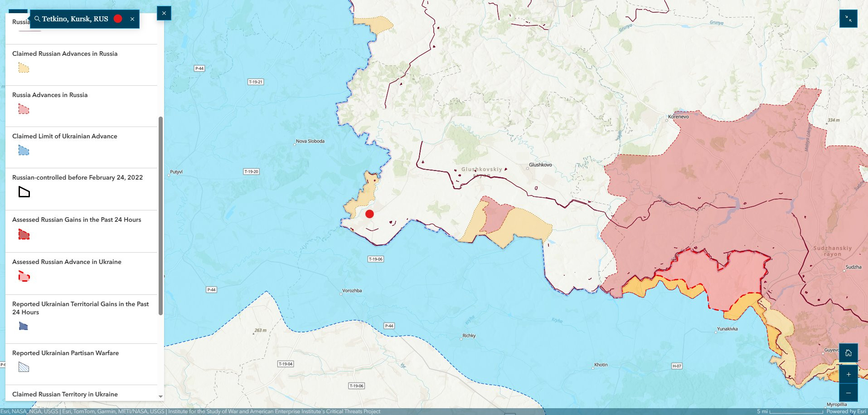Select the Claimed Russian Advances in Russia label
The height and width of the screenshot is (415, 868).
(x=65, y=54)
